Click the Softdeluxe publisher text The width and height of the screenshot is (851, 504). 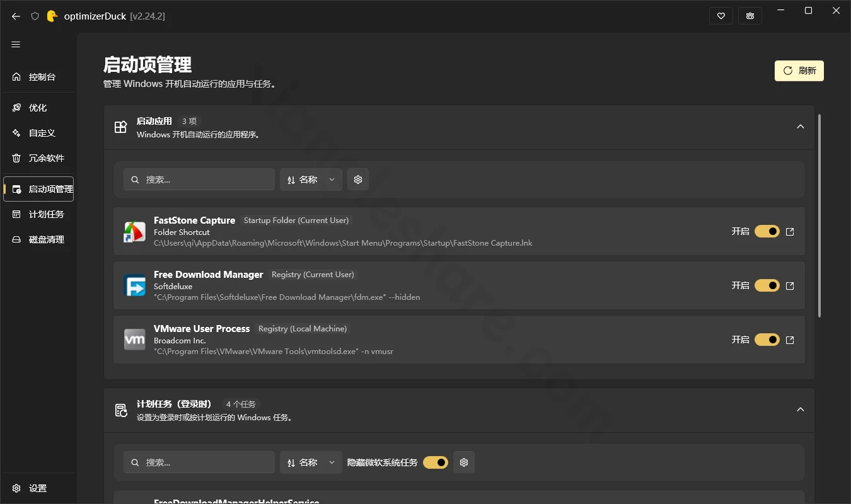(173, 287)
